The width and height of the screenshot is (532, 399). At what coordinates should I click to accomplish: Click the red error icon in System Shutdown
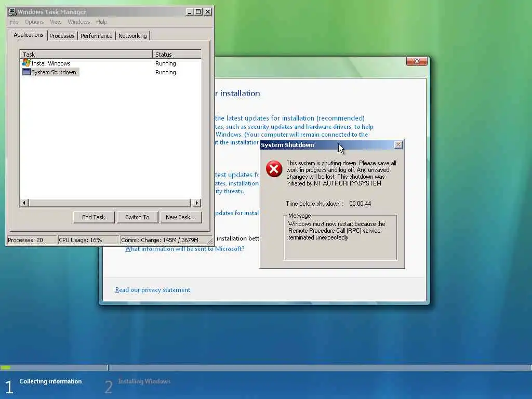tap(274, 169)
